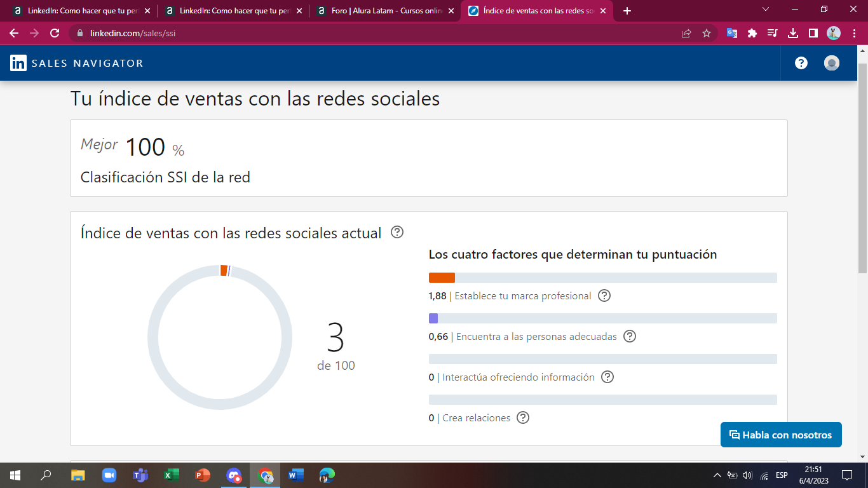Open File Explorer from the taskbar
Viewport: 868px width, 488px height.
78,475
